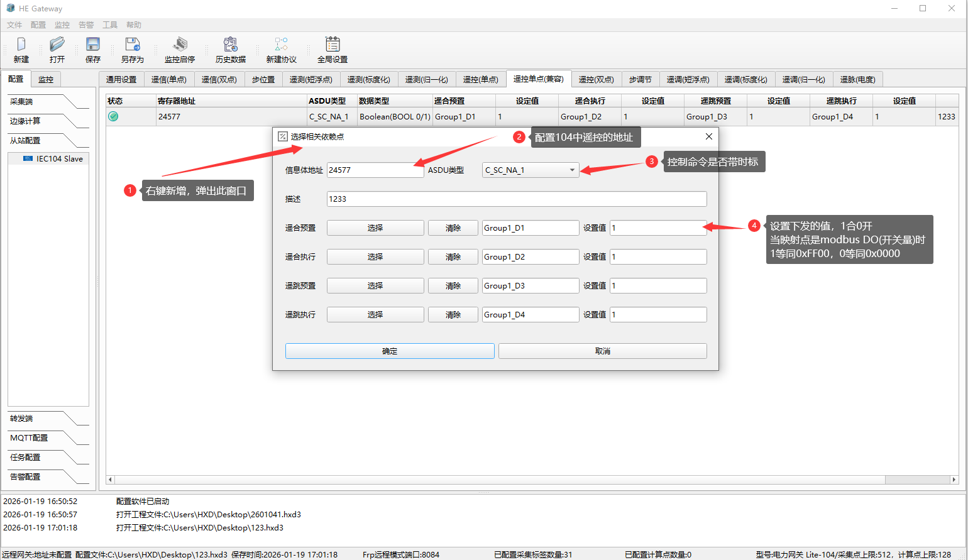The height and width of the screenshot is (560, 968).
Task: Click the 打开 open file icon
Action: click(x=57, y=45)
